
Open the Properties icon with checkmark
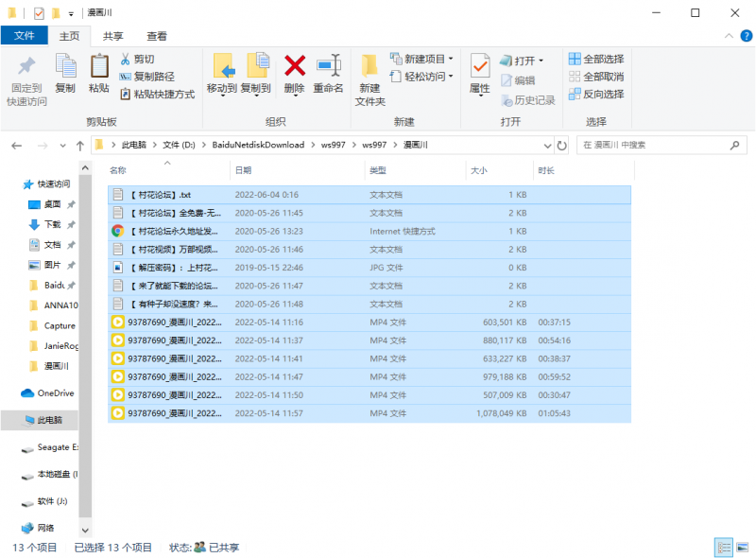(479, 67)
